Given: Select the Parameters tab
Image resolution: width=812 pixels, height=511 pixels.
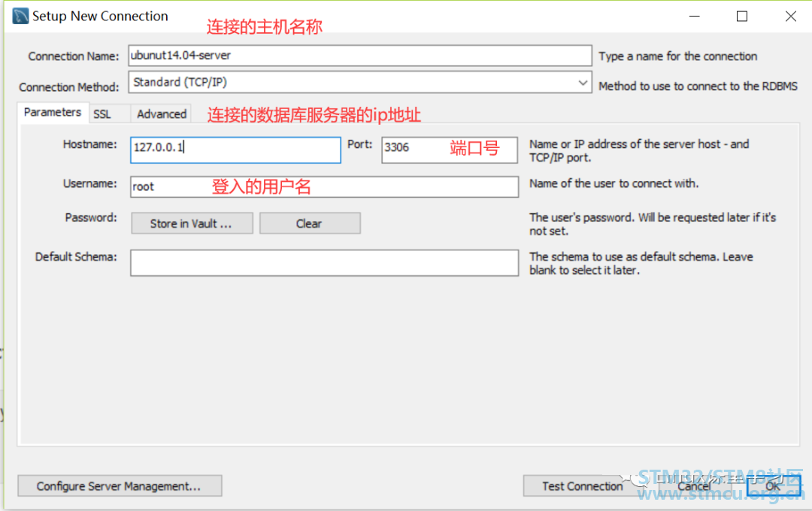Looking at the screenshot, I should [x=53, y=113].
